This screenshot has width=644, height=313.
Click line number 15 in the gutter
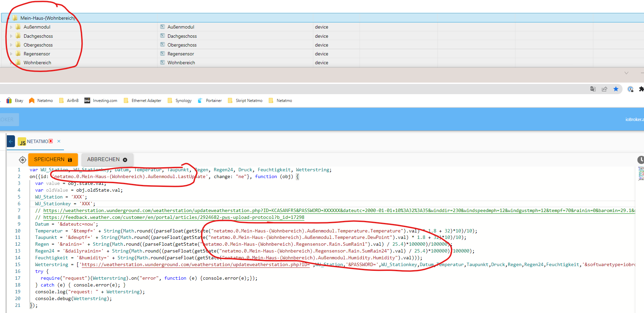(x=18, y=264)
